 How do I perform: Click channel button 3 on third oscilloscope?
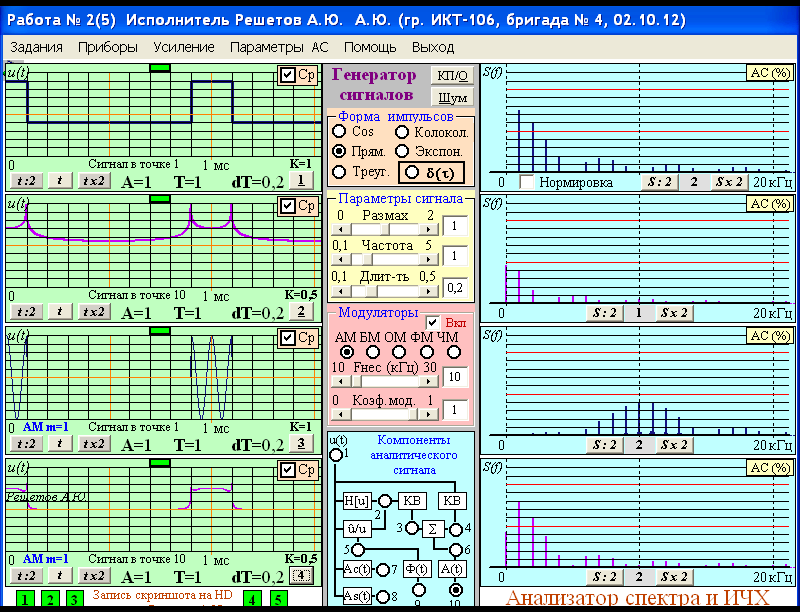point(301,444)
